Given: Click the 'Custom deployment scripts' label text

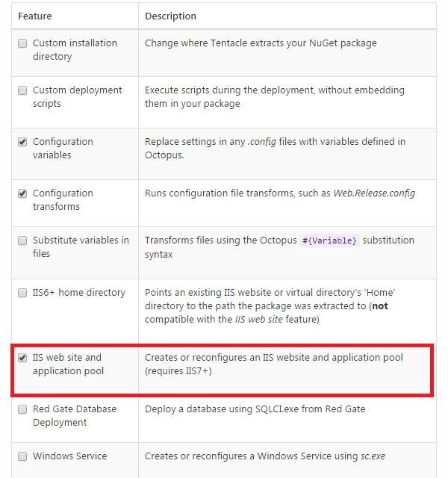Looking at the screenshot, I should pyautogui.click(x=77, y=96).
